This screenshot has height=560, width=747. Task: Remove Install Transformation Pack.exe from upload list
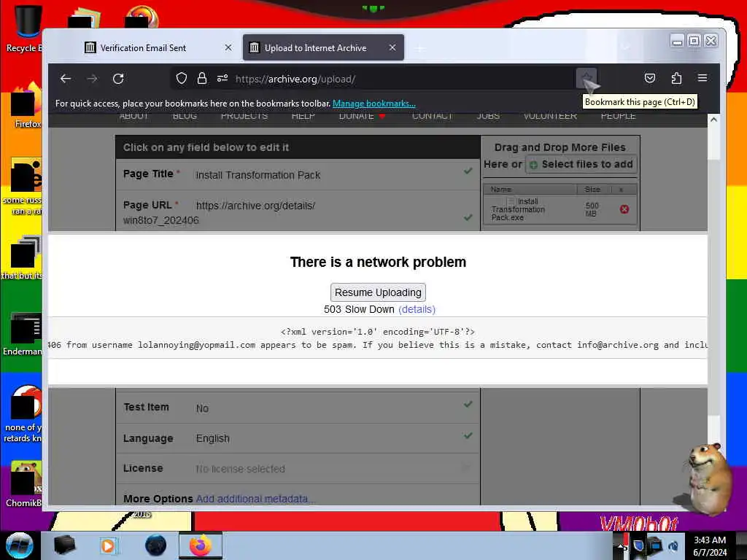point(624,209)
